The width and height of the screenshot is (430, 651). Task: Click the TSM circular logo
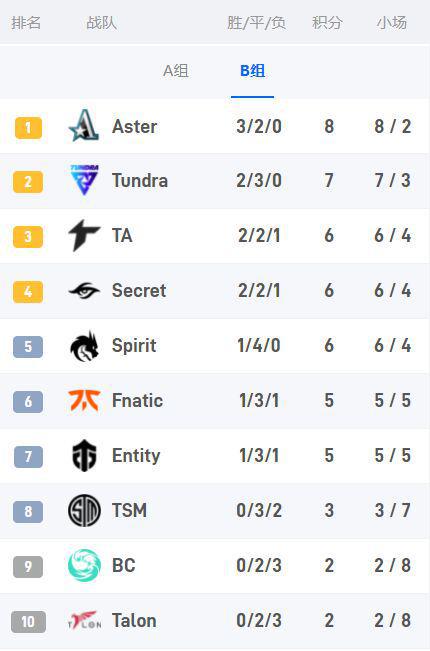pyautogui.click(x=84, y=510)
